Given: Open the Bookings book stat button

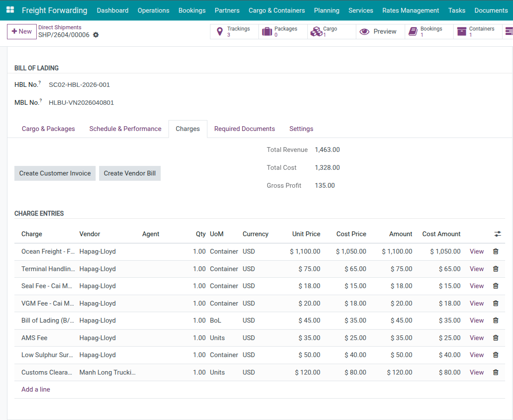Looking at the screenshot, I should [x=429, y=31].
